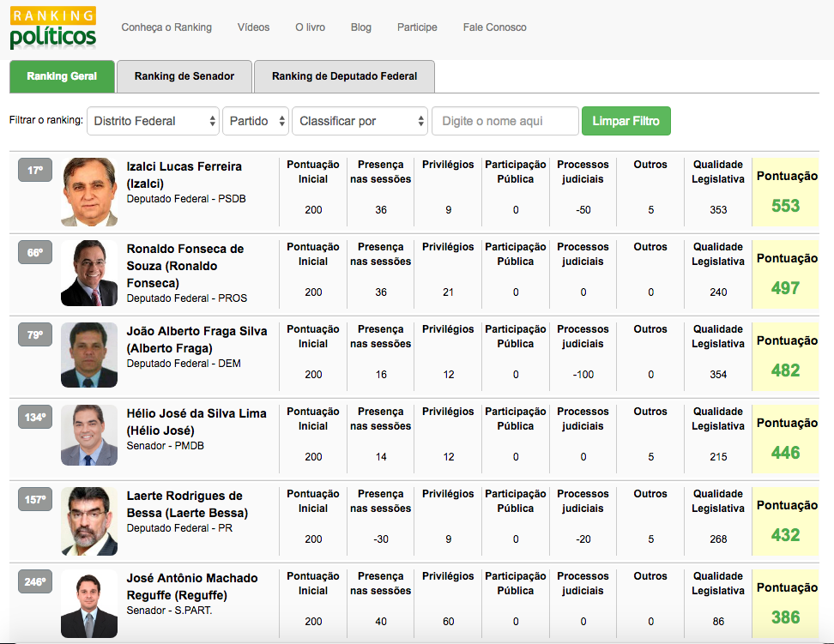Click Reguffe's profile photo

click(x=89, y=604)
